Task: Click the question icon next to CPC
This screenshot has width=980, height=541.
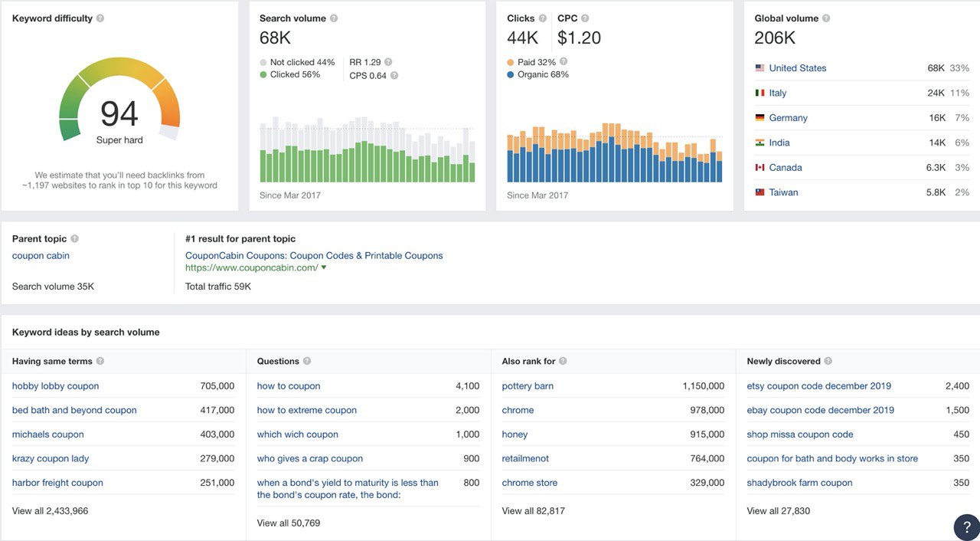Action: pyautogui.click(x=585, y=18)
